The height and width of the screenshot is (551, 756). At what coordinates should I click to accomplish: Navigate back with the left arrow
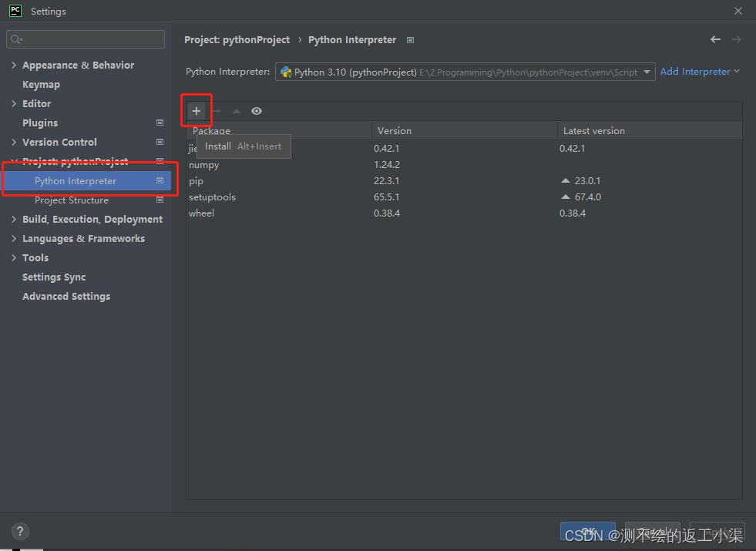point(715,39)
